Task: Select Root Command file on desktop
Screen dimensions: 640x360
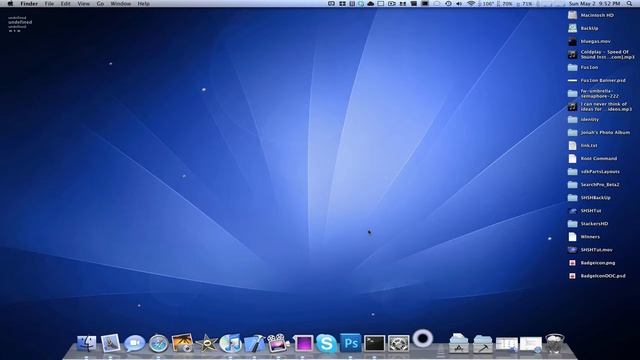Action: (593, 158)
